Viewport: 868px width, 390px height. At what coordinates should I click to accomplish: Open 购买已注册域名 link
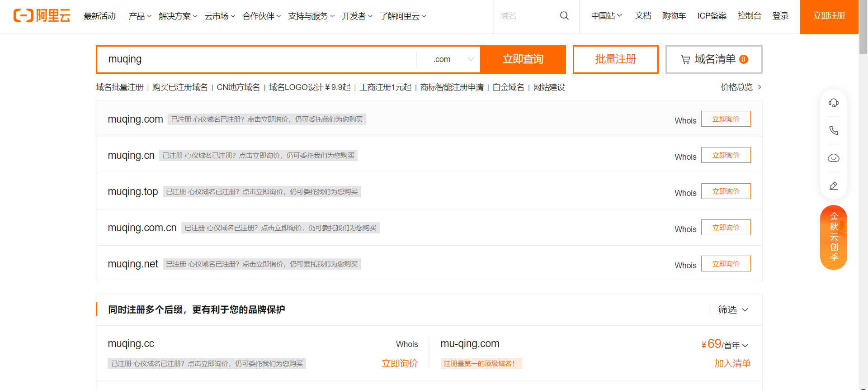pos(180,87)
